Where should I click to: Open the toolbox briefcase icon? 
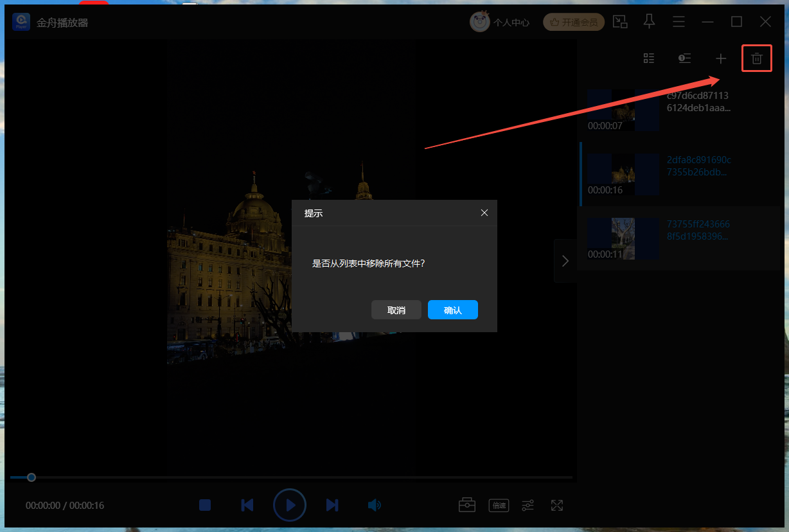click(x=467, y=505)
